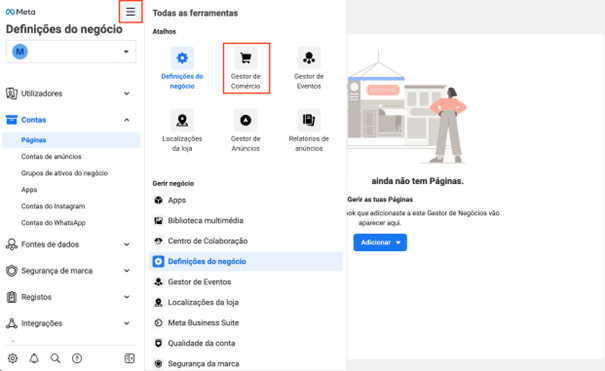Viewport: 605px width, 371px height.
Task: Click the Segurança de marca sidebar label
Action: pos(57,271)
